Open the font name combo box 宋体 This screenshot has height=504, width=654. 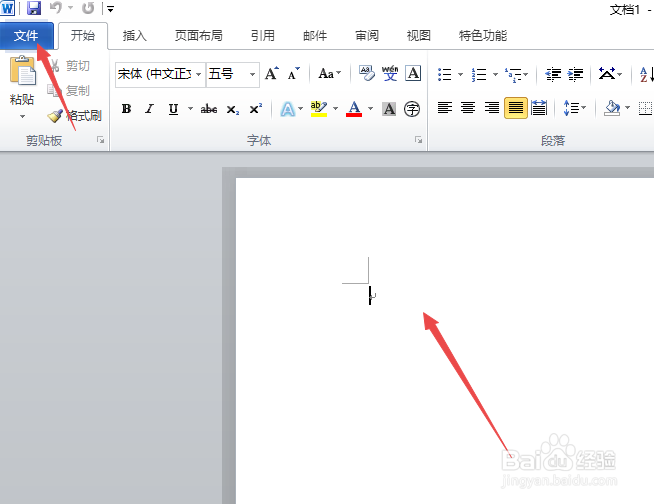pyautogui.click(x=160, y=75)
